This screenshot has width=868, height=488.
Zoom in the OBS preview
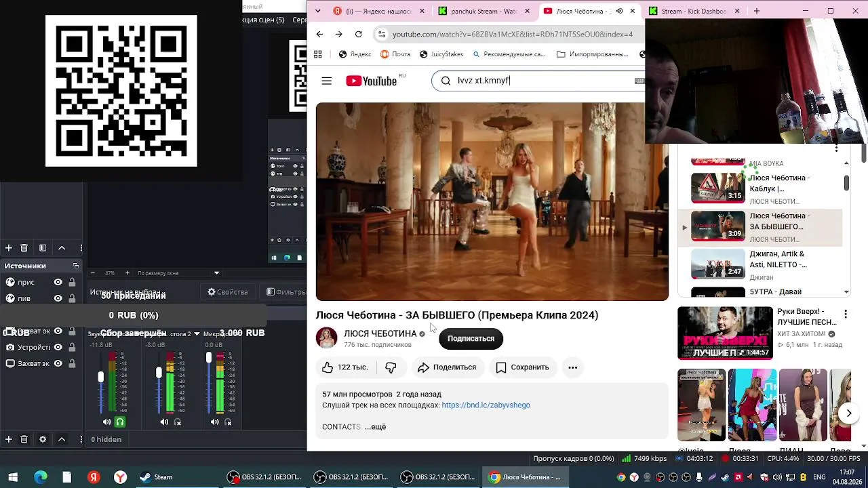click(127, 273)
